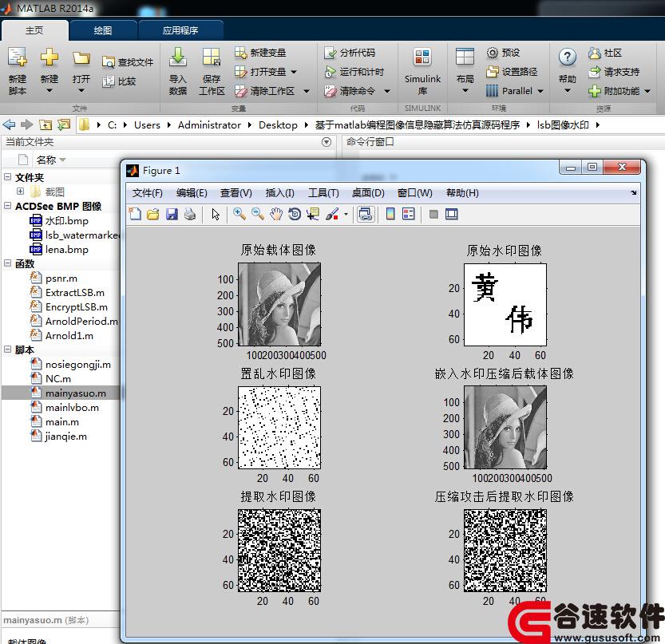The height and width of the screenshot is (644, 665).
Task: Open the 文件(F) menu in Figure 1
Action: (x=147, y=193)
